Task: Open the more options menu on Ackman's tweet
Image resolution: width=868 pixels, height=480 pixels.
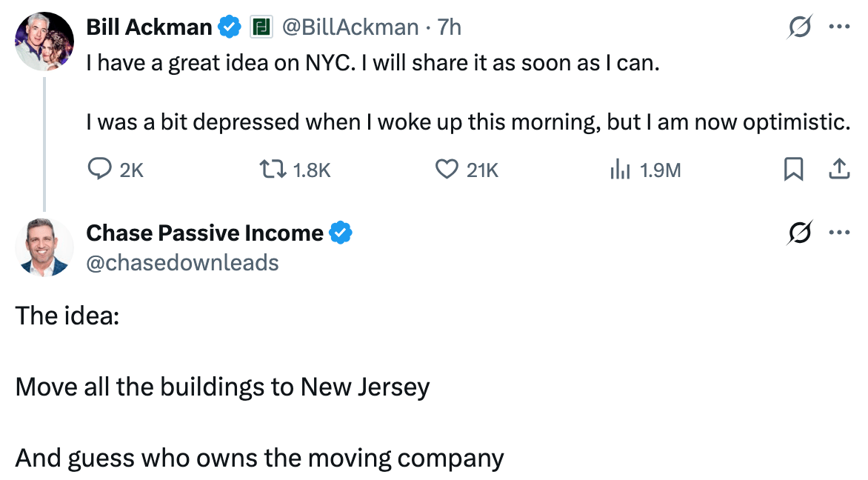Action: 839,27
